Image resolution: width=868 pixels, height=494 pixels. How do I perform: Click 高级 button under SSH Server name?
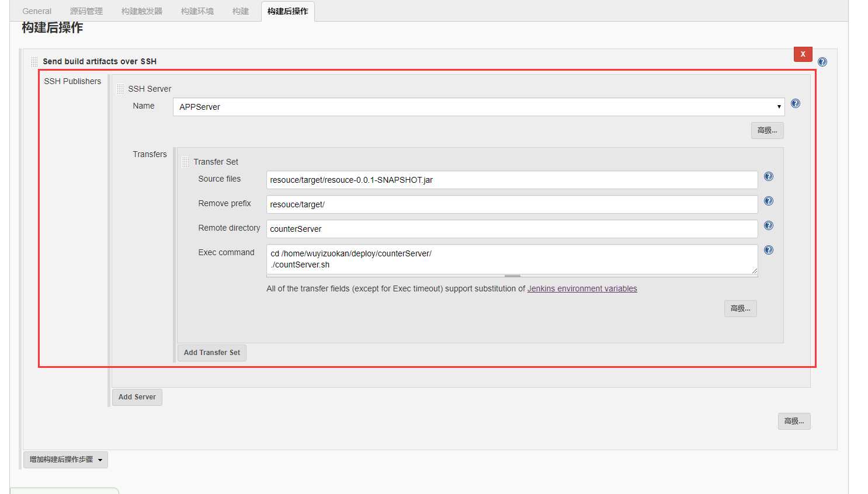point(768,130)
